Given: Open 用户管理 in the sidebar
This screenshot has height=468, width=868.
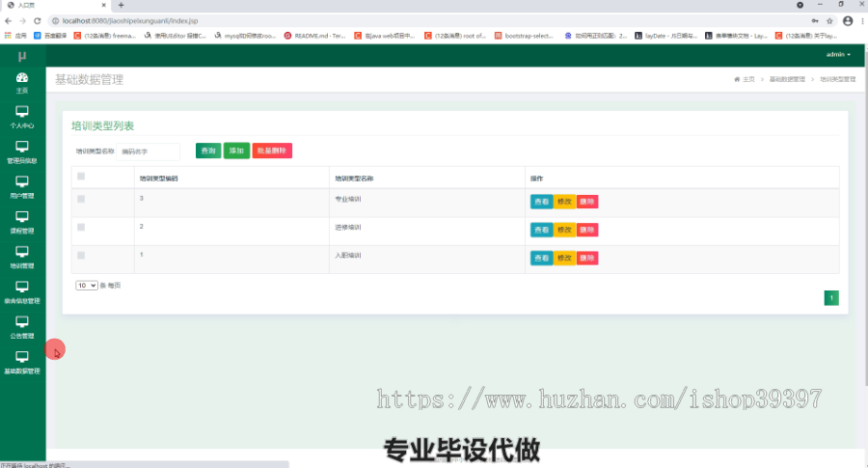Looking at the screenshot, I should [22, 187].
